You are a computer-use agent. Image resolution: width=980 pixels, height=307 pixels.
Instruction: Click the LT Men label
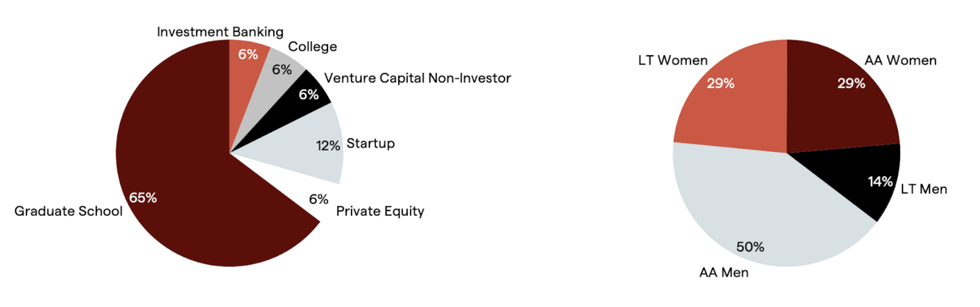924,189
